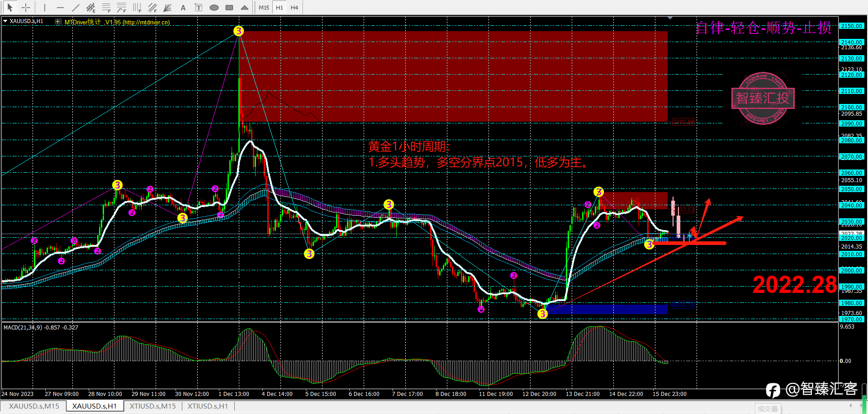Expand the MTDriver plus box
Image resolution: width=868 pixels, height=414 pixels.
57,21
